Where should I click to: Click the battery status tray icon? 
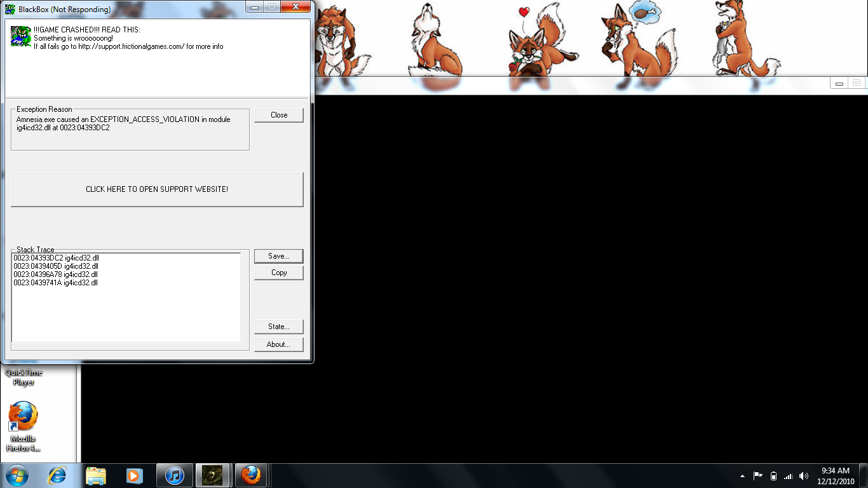tap(773, 476)
